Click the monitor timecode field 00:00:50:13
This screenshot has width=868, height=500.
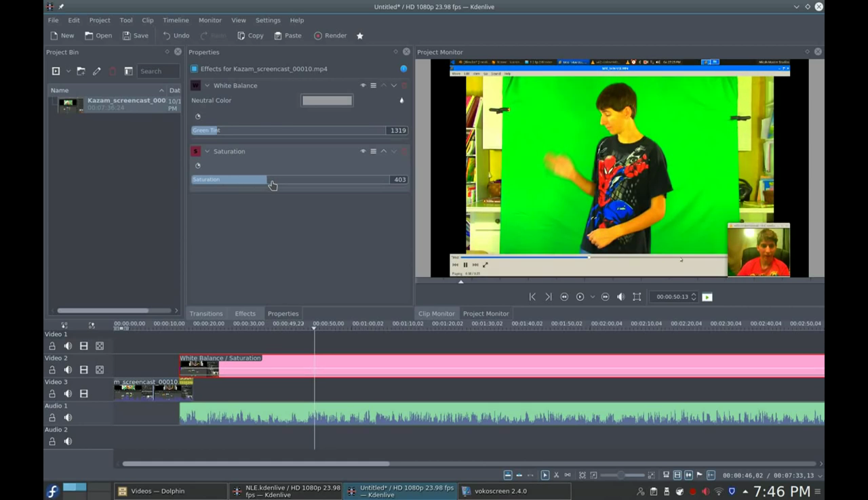pyautogui.click(x=673, y=297)
